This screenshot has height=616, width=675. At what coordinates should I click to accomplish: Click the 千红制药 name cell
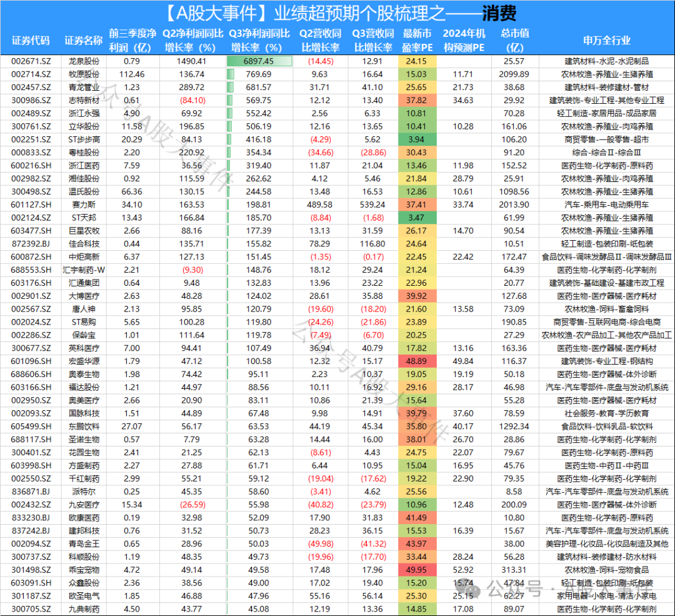coord(84,478)
